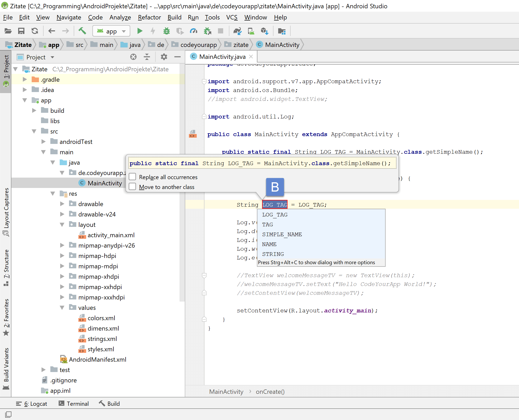Collapse the res folder
The width and height of the screenshot is (519, 420).
(x=53, y=193)
